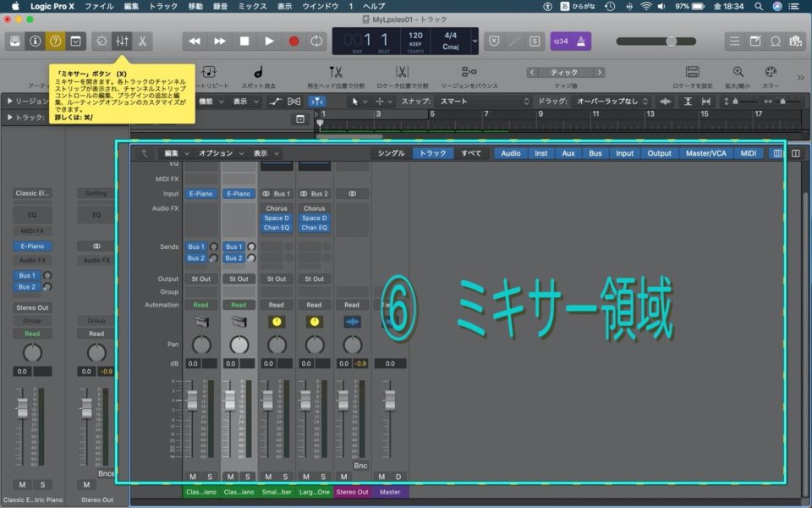
Task: Open the mixer's オプション dropdown menu
Action: point(221,153)
